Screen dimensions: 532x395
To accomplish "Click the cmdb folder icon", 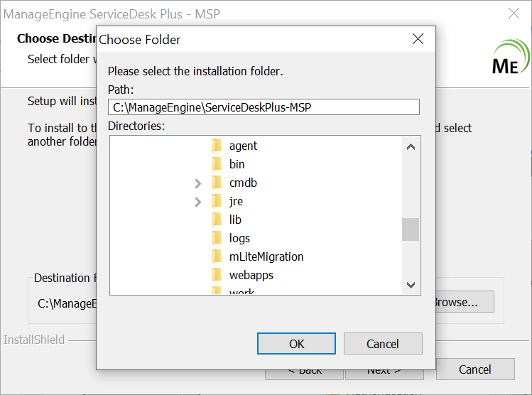I will [x=217, y=183].
